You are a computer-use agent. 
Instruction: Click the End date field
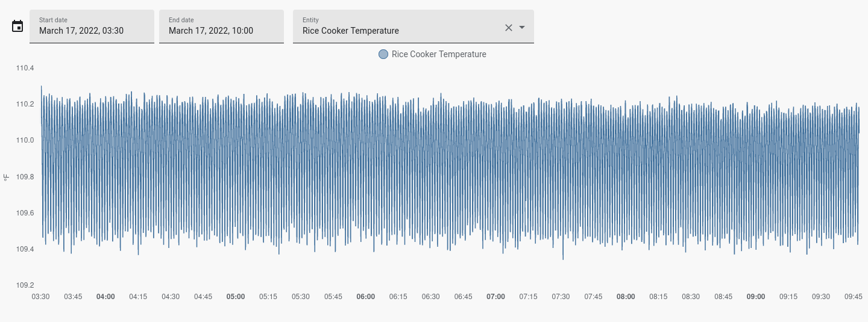click(221, 26)
